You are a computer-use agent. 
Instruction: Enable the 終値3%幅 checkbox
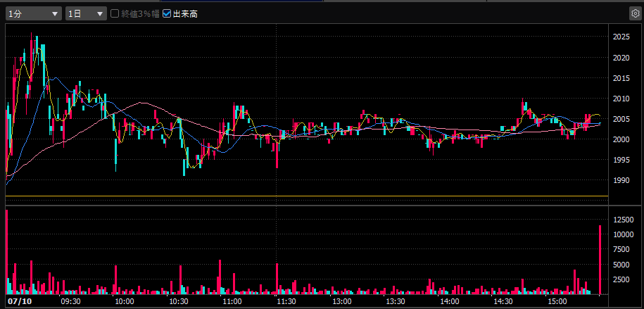(115, 13)
